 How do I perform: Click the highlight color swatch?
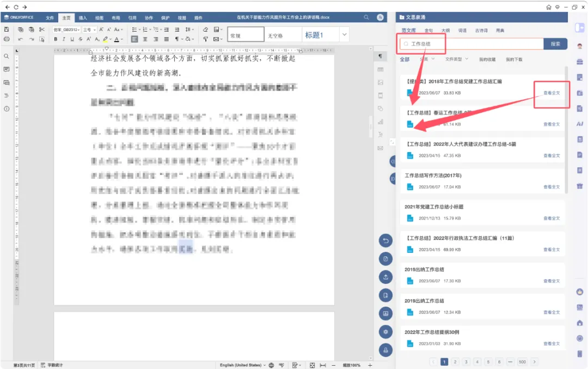coord(106,39)
